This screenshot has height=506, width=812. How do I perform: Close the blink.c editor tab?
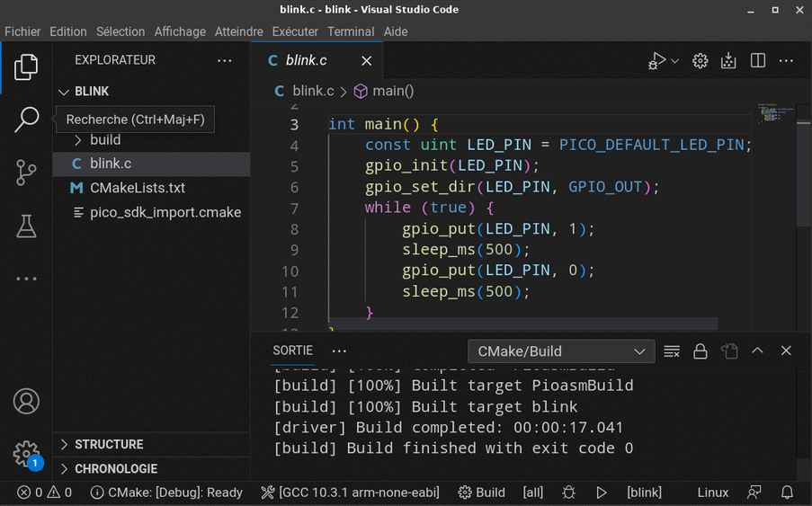[x=366, y=61]
